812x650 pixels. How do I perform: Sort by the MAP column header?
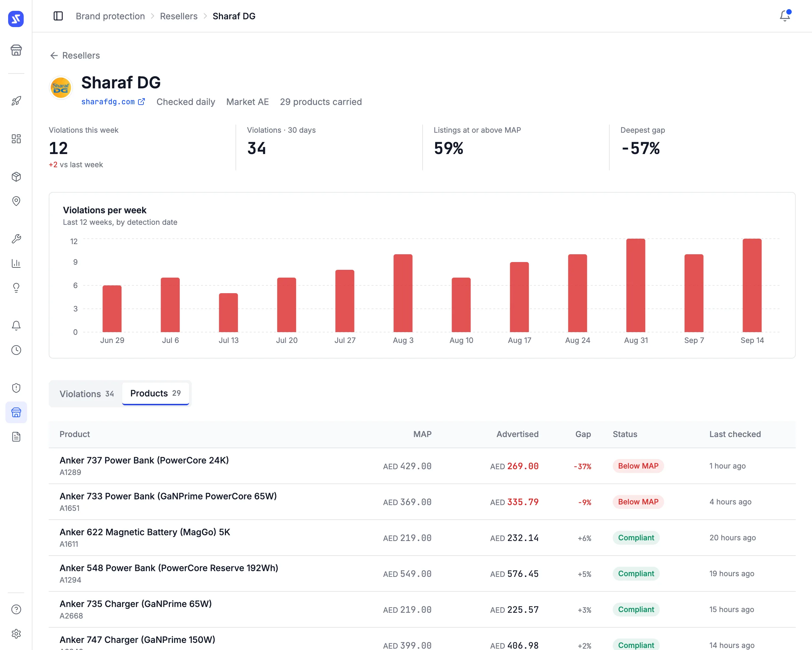422,434
